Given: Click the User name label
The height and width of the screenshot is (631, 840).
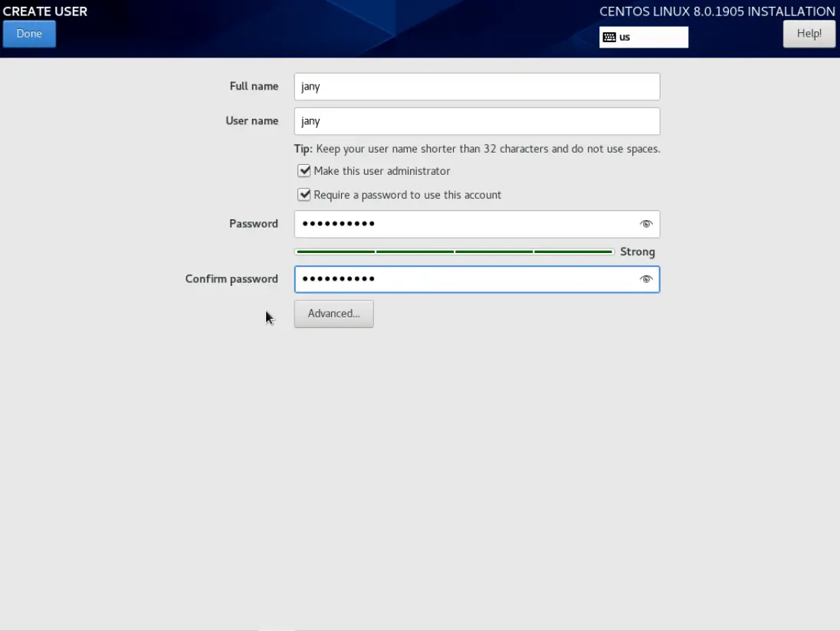Looking at the screenshot, I should click(252, 121).
